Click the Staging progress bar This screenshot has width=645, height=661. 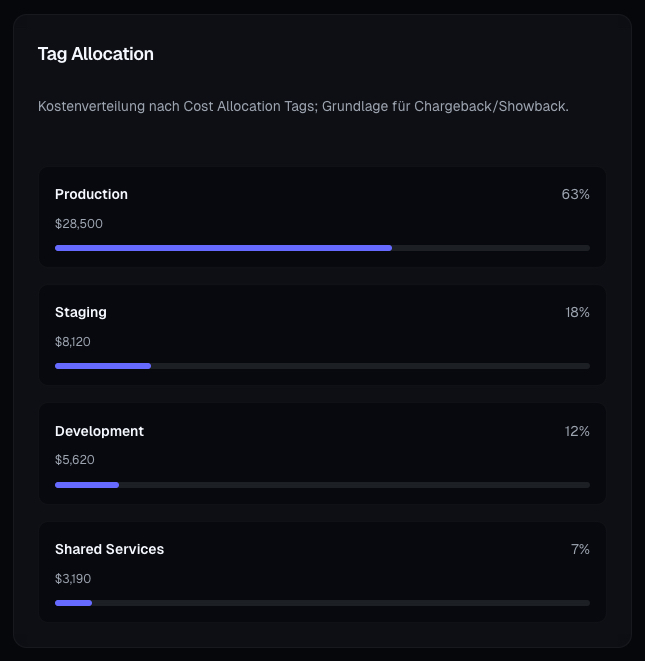(x=322, y=366)
